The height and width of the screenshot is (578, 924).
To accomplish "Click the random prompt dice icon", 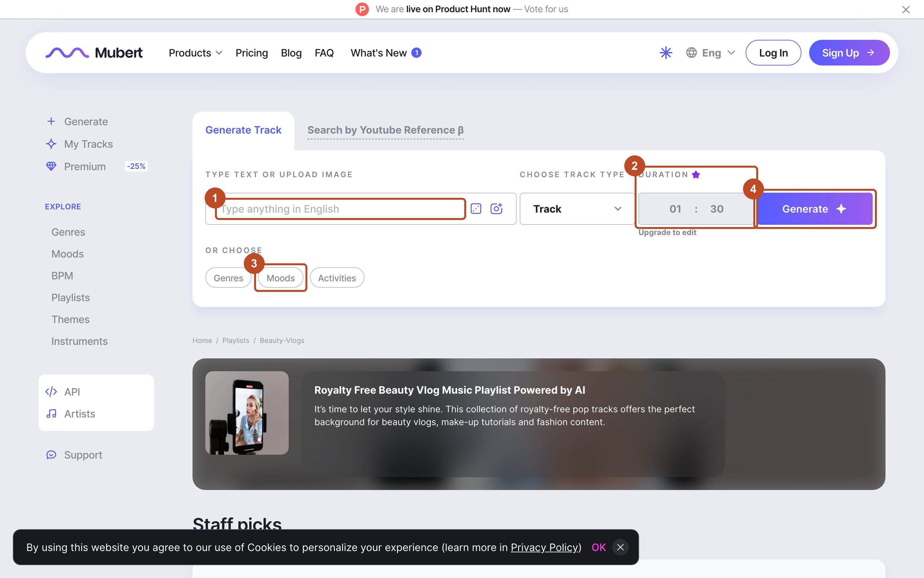I will 476,209.
